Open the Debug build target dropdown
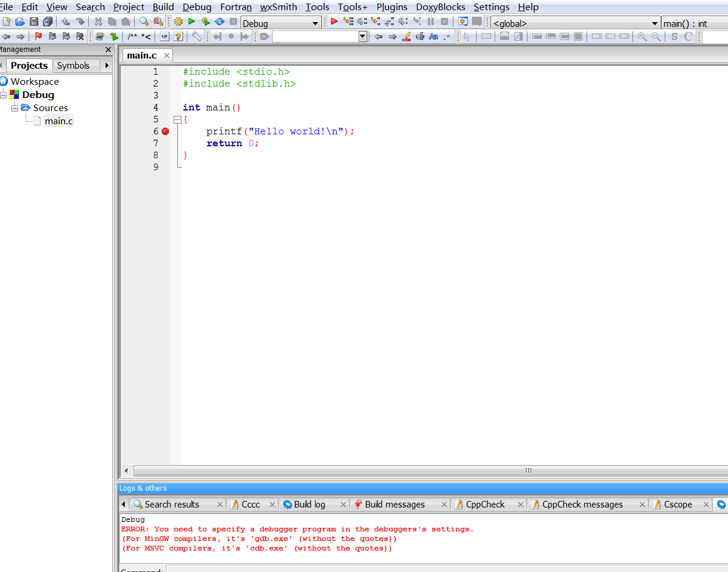Image resolution: width=728 pixels, height=572 pixels. pyautogui.click(x=316, y=23)
